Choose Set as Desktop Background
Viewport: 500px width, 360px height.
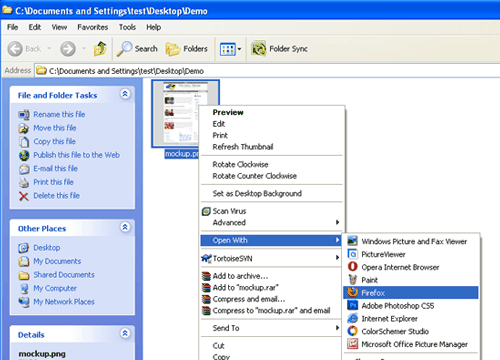coord(272,194)
